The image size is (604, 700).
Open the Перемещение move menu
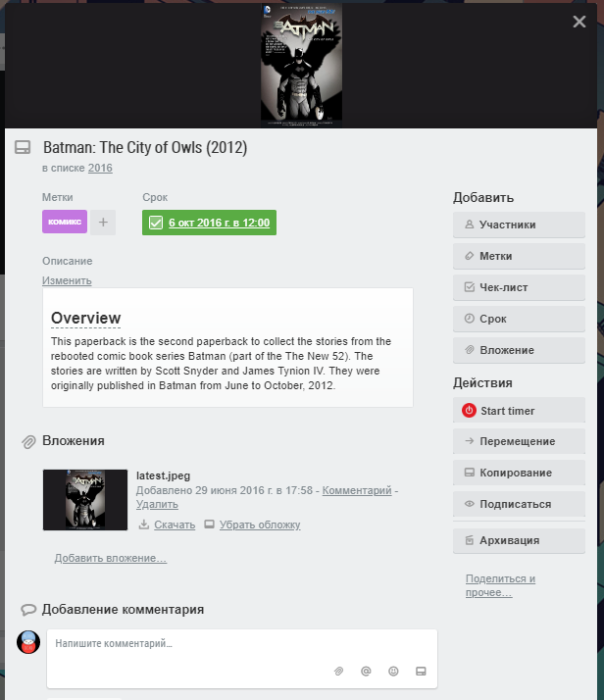[x=519, y=441]
